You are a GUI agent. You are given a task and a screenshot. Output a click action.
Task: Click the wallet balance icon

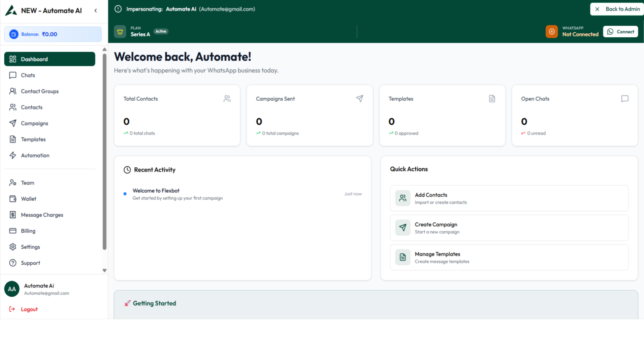(x=14, y=34)
